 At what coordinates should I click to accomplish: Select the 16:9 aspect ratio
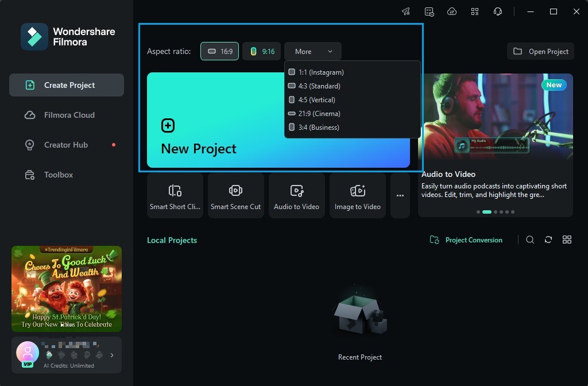[219, 51]
